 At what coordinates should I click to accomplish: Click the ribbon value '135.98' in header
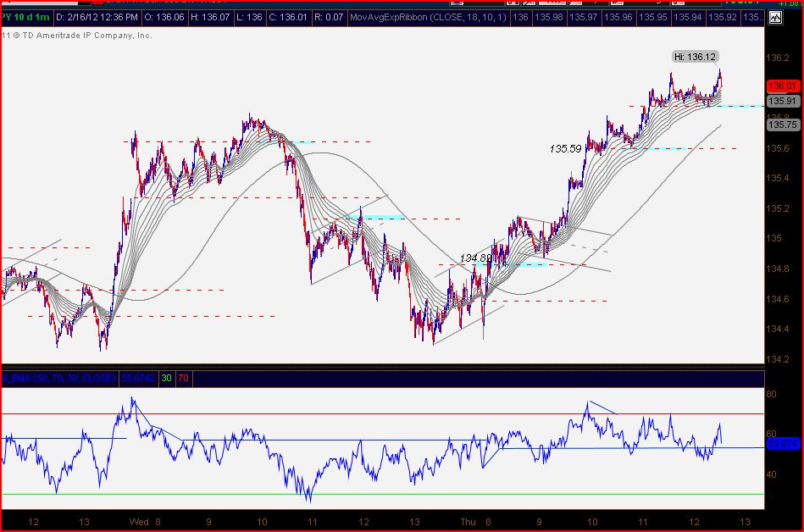coord(549,18)
